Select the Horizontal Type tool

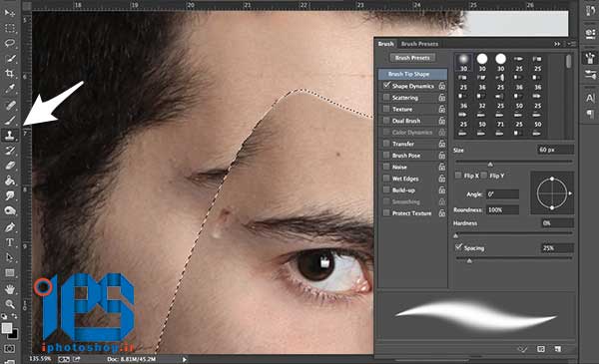(x=10, y=242)
